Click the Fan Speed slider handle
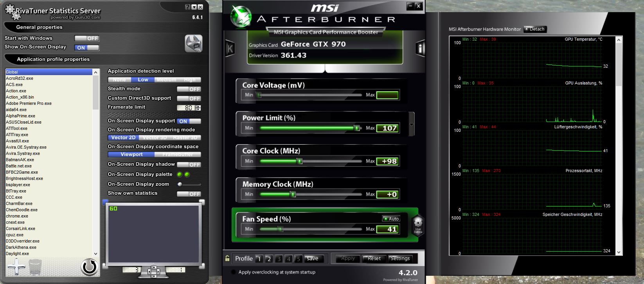 [x=280, y=229]
